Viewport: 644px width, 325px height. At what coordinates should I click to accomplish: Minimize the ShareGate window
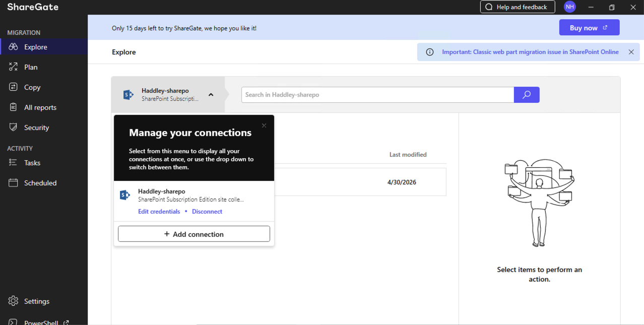[x=591, y=7]
